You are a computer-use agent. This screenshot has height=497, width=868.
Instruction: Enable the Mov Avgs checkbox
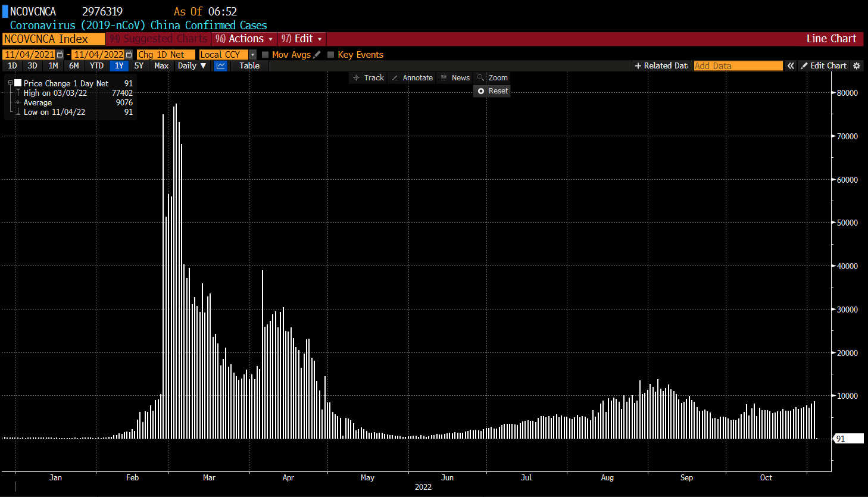coord(266,55)
